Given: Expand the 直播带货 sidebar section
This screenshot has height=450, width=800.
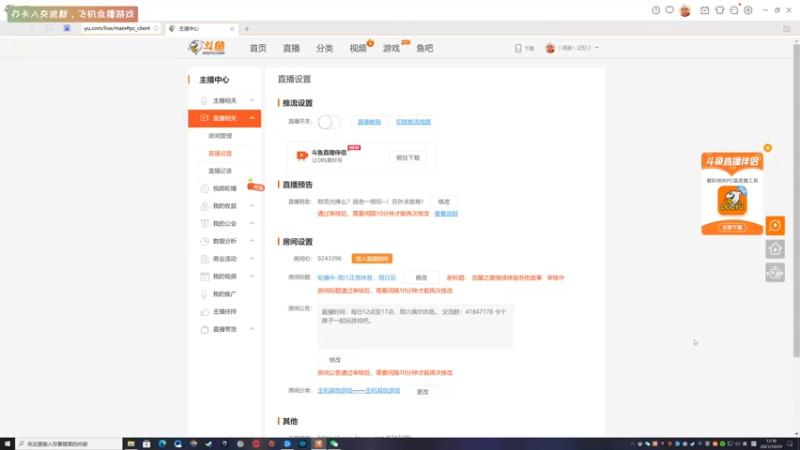Looking at the screenshot, I should 252,329.
